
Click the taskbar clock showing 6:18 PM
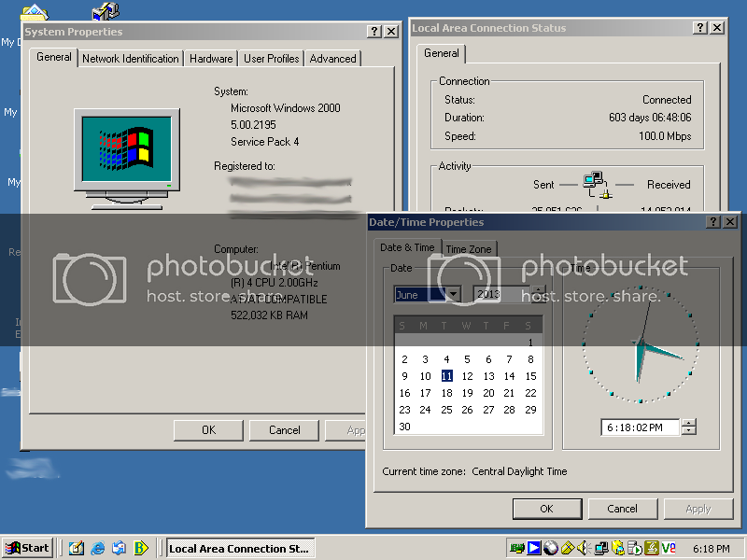pyautogui.click(x=711, y=549)
